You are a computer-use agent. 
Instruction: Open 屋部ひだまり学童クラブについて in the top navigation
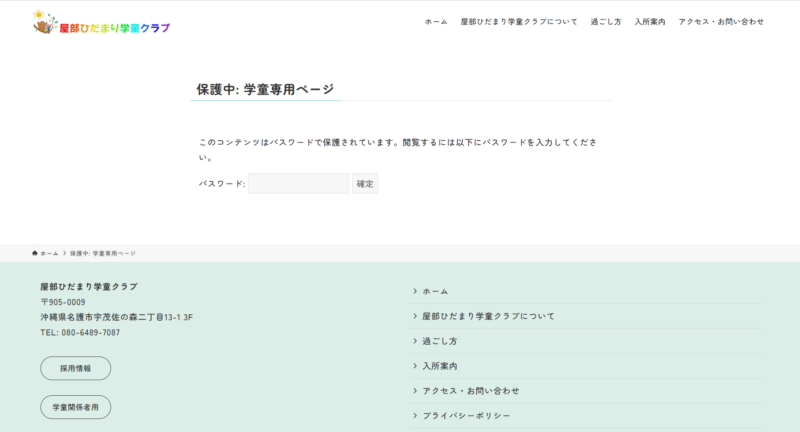point(519,22)
